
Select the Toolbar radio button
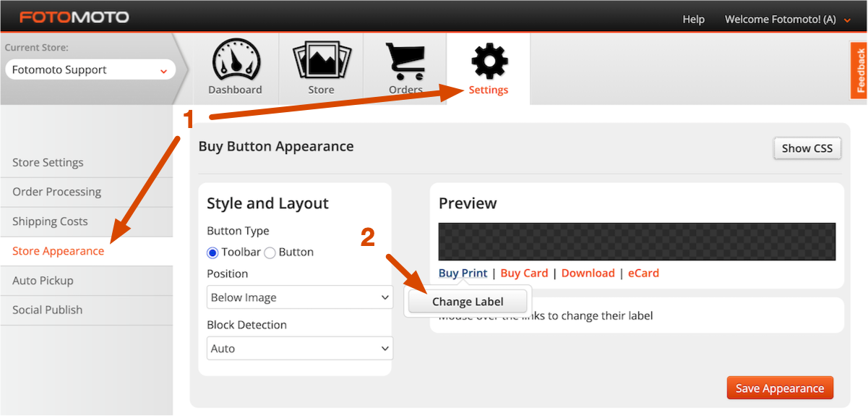tap(212, 252)
